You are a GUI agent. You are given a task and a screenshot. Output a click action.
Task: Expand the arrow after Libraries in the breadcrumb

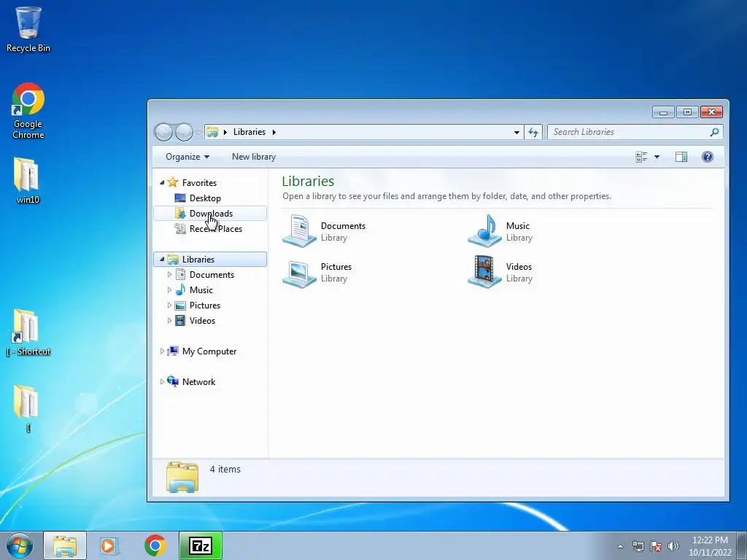pos(274,132)
